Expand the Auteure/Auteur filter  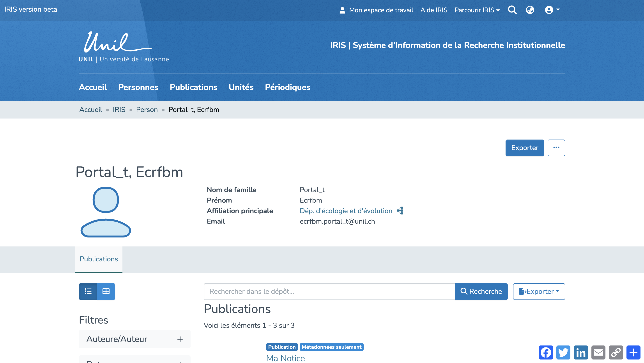click(134, 339)
